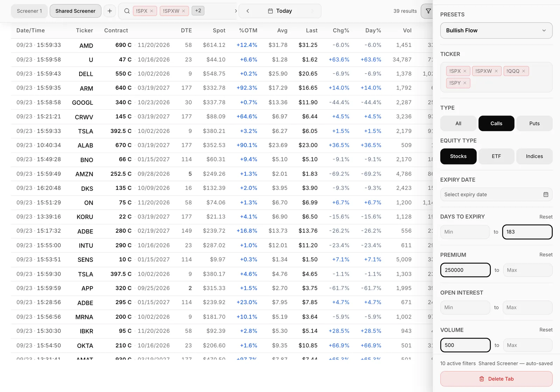Image resolution: width=560 pixels, height=392 pixels.
Task: Sort by Vol column header
Action: point(407,30)
